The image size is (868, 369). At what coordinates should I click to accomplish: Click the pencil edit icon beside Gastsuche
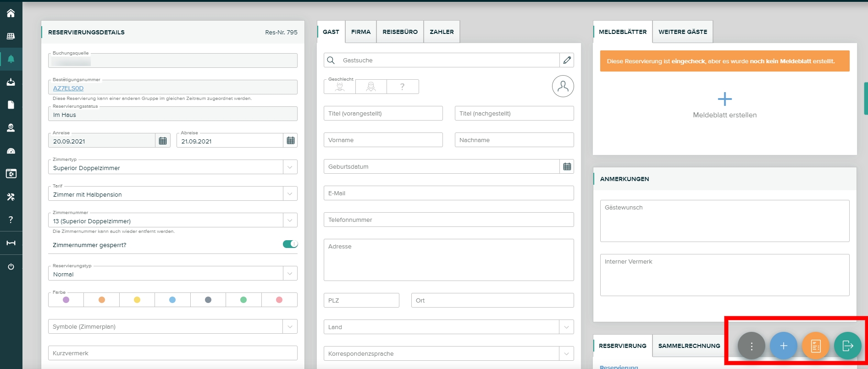(567, 60)
